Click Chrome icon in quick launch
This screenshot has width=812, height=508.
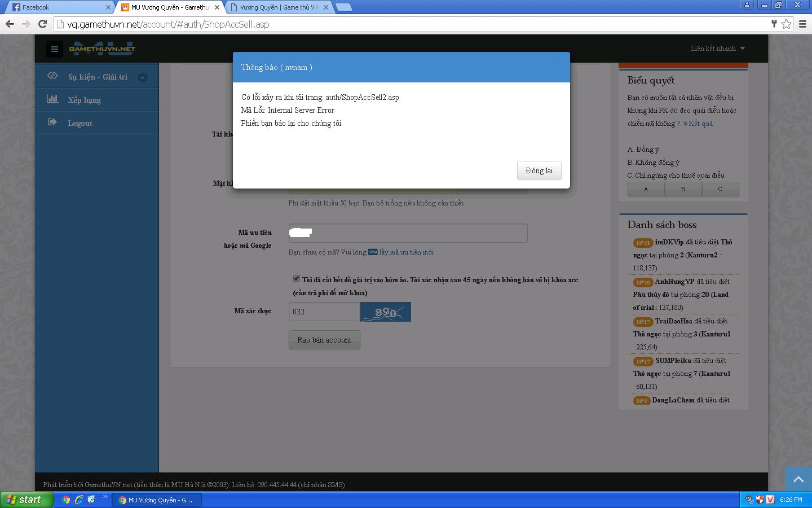pyautogui.click(x=66, y=500)
